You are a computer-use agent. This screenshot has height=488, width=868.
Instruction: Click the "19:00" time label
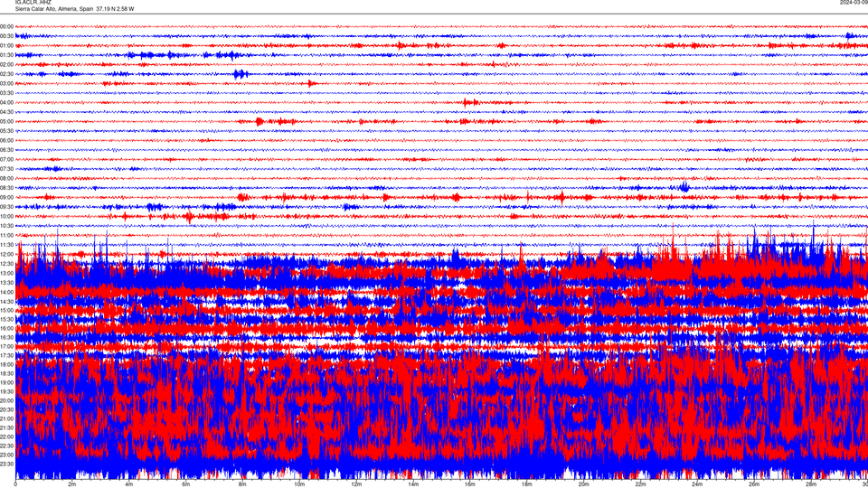(x=6, y=382)
